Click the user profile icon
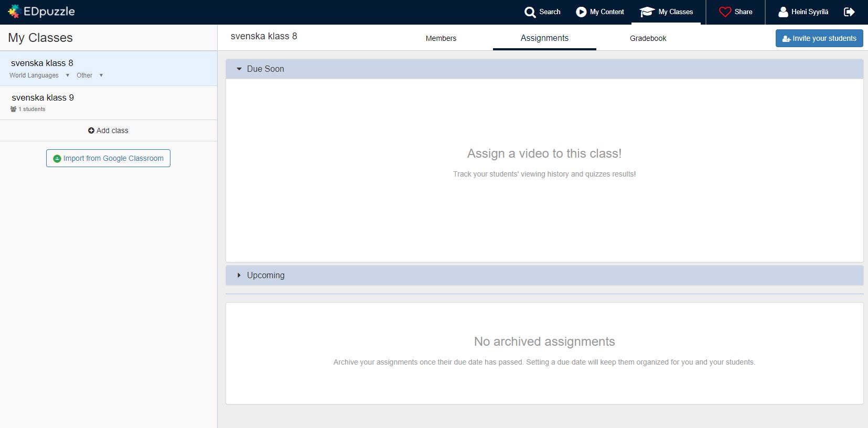Screen dimensions: 868x428 pyautogui.click(x=783, y=12)
